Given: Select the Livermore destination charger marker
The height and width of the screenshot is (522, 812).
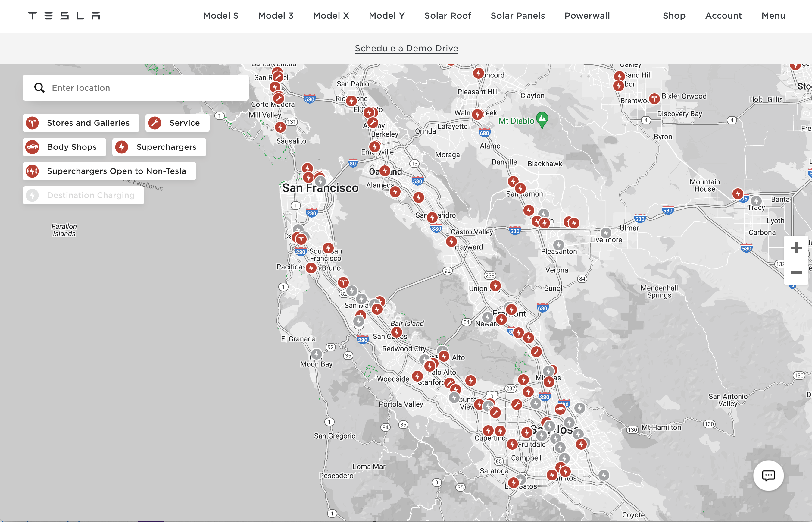Looking at the screenshot, I should click(x=606, y=233).
